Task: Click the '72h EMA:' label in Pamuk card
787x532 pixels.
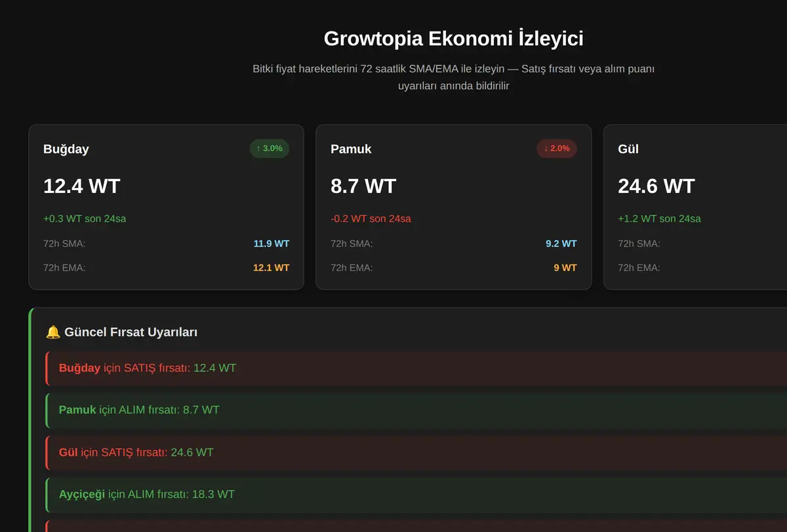Action: click(352, 268)
